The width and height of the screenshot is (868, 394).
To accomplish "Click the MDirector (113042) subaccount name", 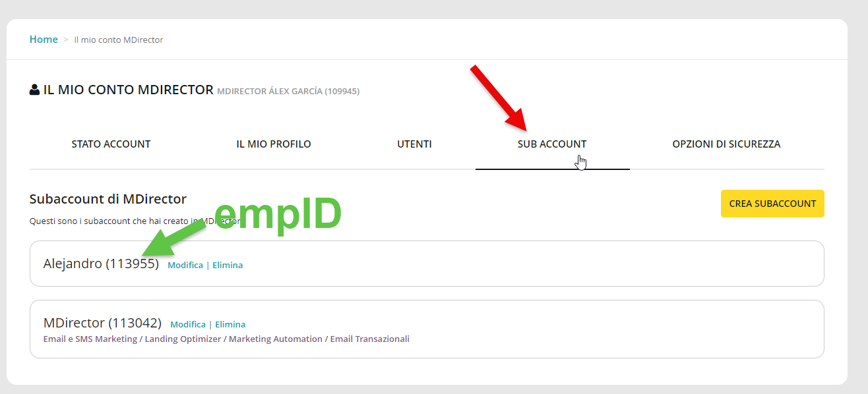I will [x=102, y=323].
